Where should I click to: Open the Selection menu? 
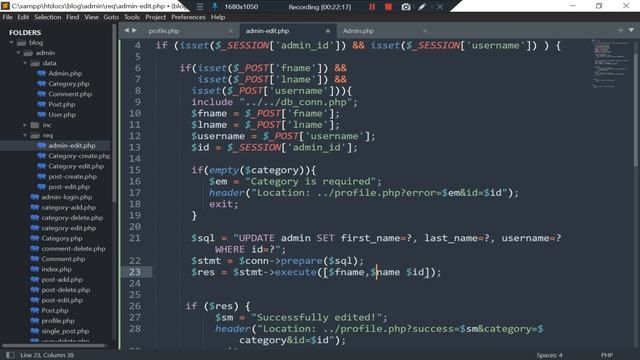pyautogui.click(x=47, y=17)
